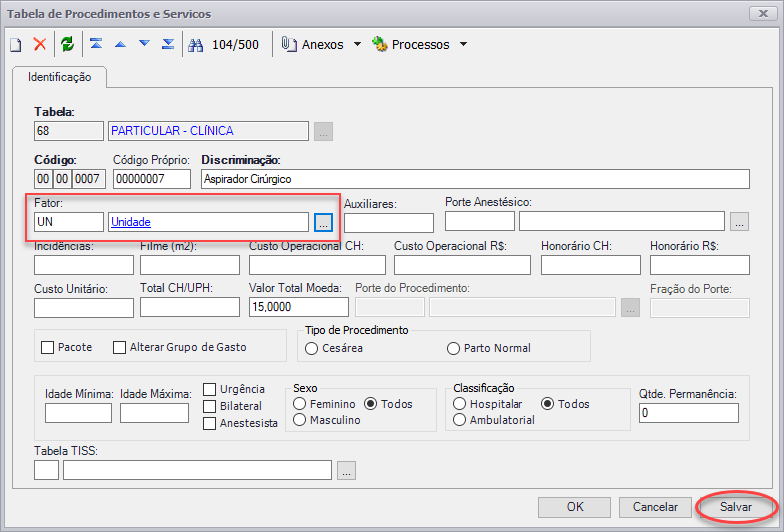
Task: Open the Processos dropdown arrow
Action: click(464, 44)
